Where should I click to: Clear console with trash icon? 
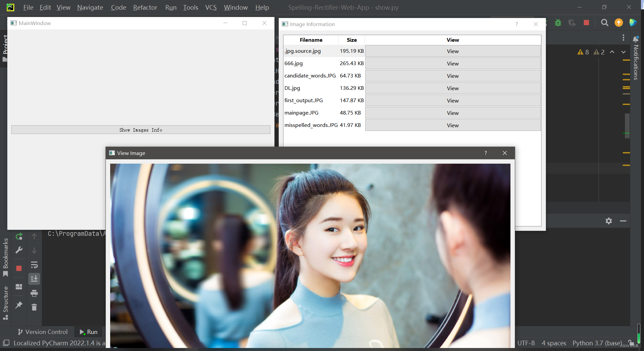click(34, 307)
